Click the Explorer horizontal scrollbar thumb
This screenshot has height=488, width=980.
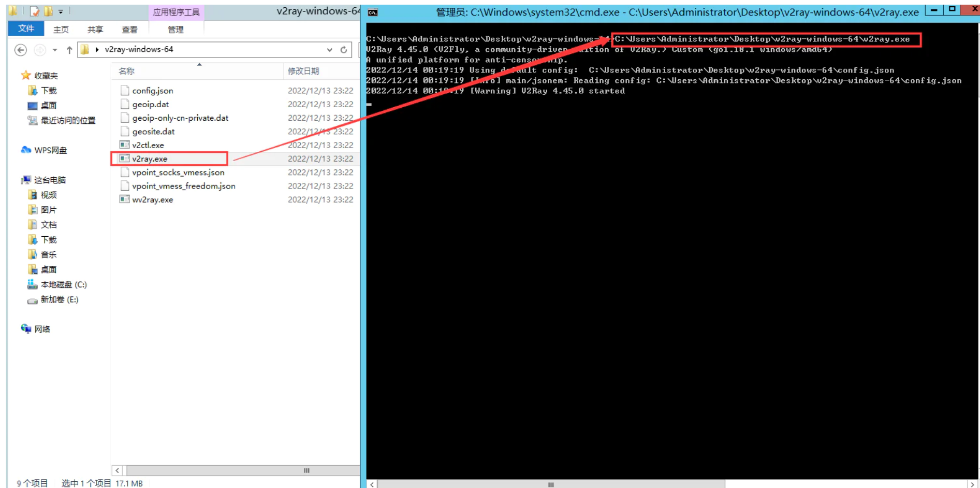pos(243,470)
